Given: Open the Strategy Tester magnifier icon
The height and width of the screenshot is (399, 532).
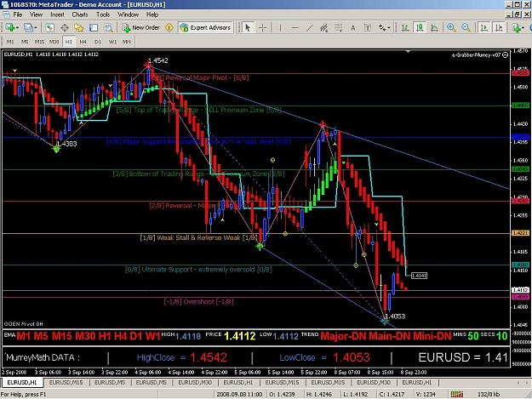Looking at the screenshot, I should coord(108,27).
